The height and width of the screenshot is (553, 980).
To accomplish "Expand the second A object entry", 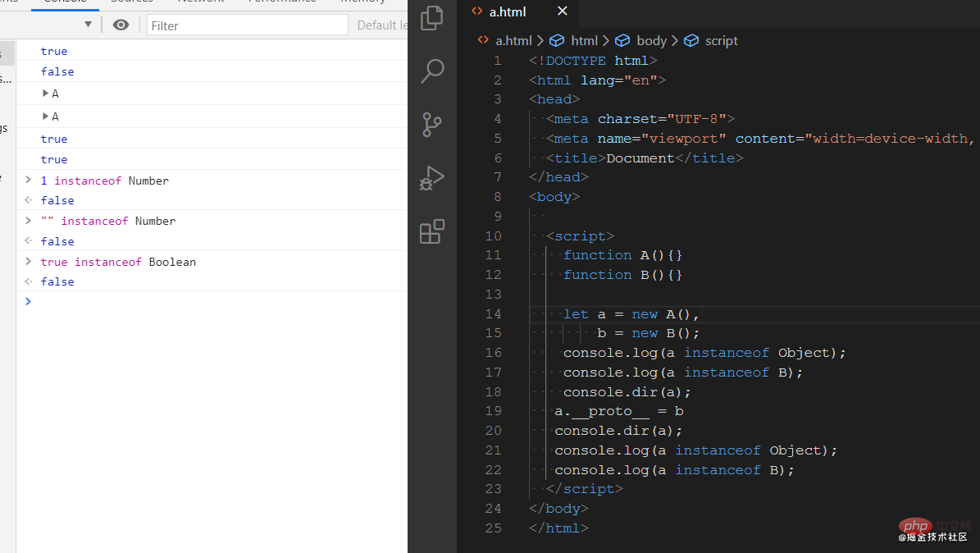I will pyautogui.click(x=45, y=117).
